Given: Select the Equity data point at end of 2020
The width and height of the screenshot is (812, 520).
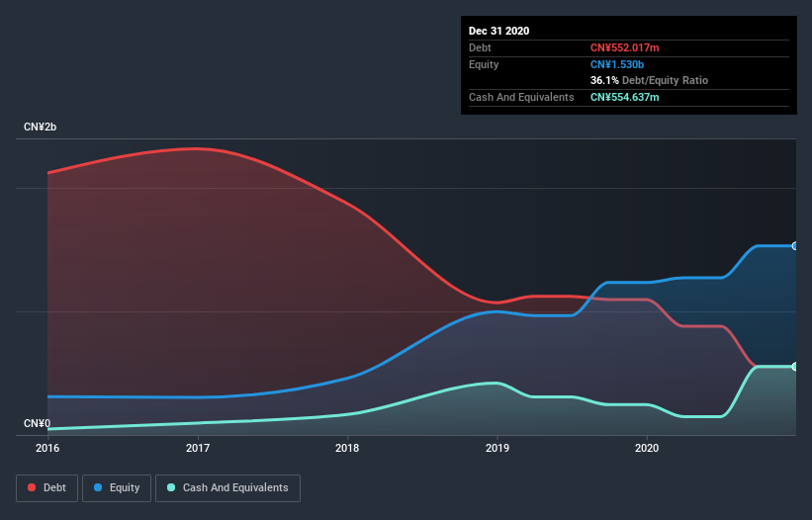Looking at the screenshot, I should tap(795, 246).
